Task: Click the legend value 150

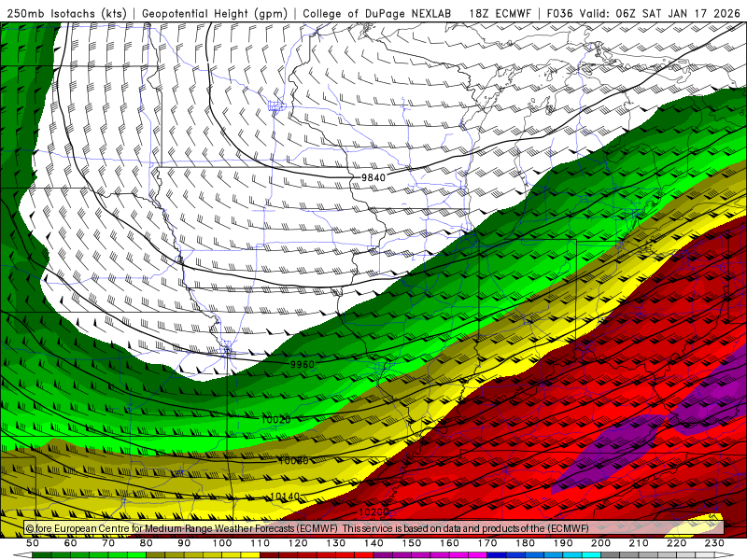Action: pos(412,543)
